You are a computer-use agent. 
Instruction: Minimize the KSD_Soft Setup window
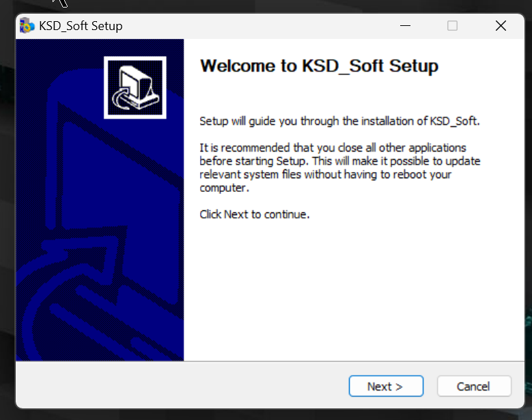point(405,26)
